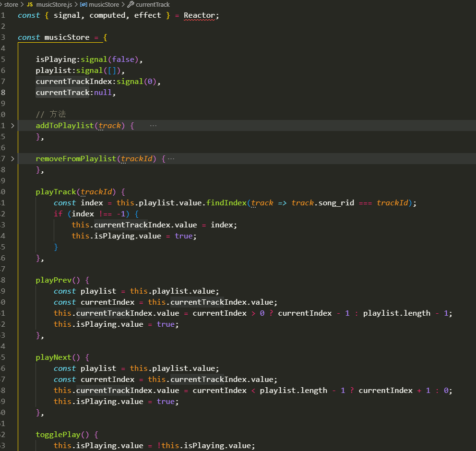
Task: Click the JS file icon in breadcrumb
Action: pos(30,4)
